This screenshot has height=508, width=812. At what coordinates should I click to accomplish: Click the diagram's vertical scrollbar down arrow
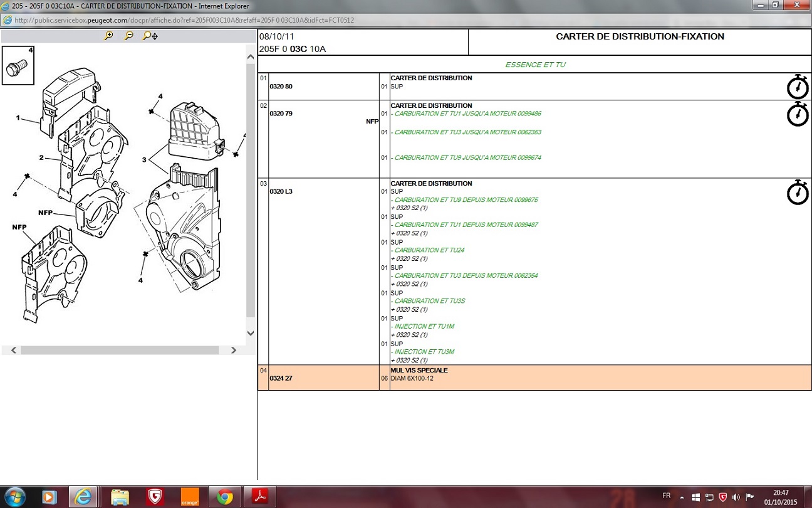tap(251, 334)
